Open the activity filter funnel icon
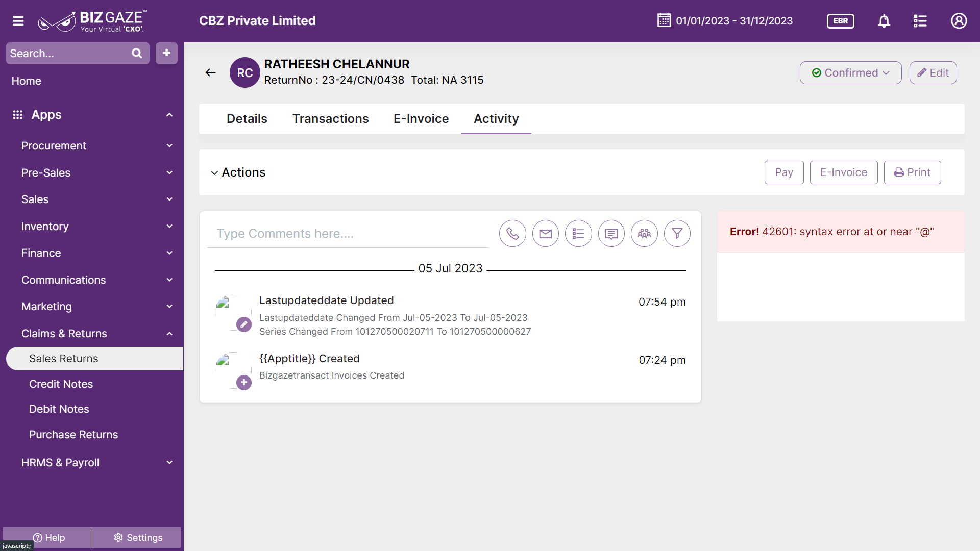Image resolution: width=980 pixels, height=551 pixels. [x=677, y=234]
